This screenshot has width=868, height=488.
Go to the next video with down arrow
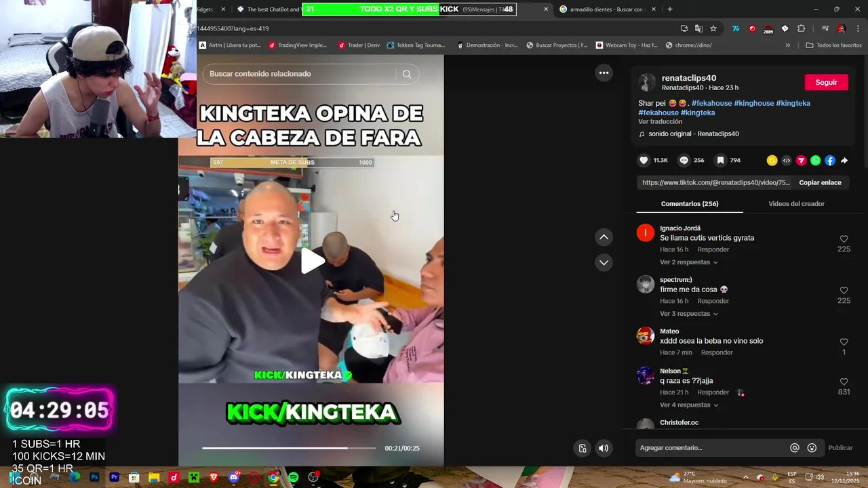pyautogui.click(x=604, y=262)
